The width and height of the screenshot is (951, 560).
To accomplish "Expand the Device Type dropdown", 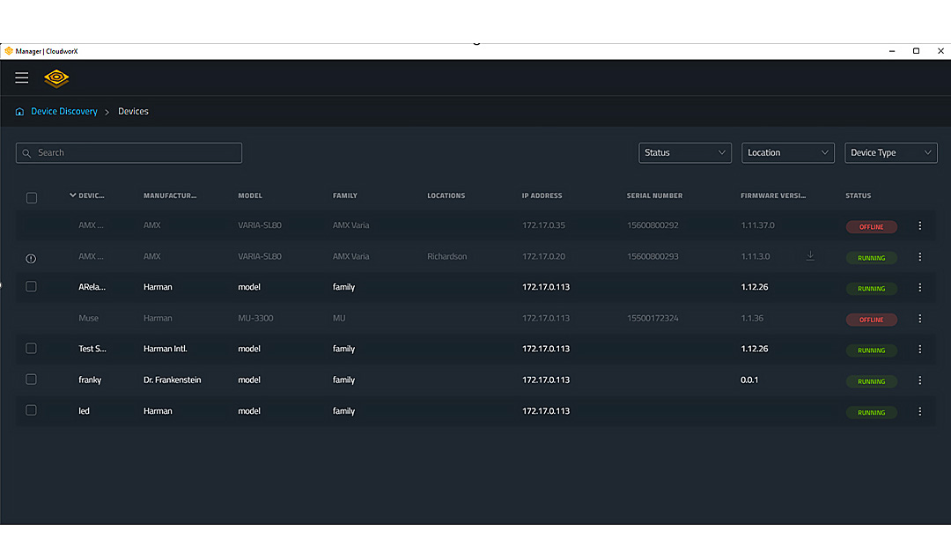I will [891, 152].
